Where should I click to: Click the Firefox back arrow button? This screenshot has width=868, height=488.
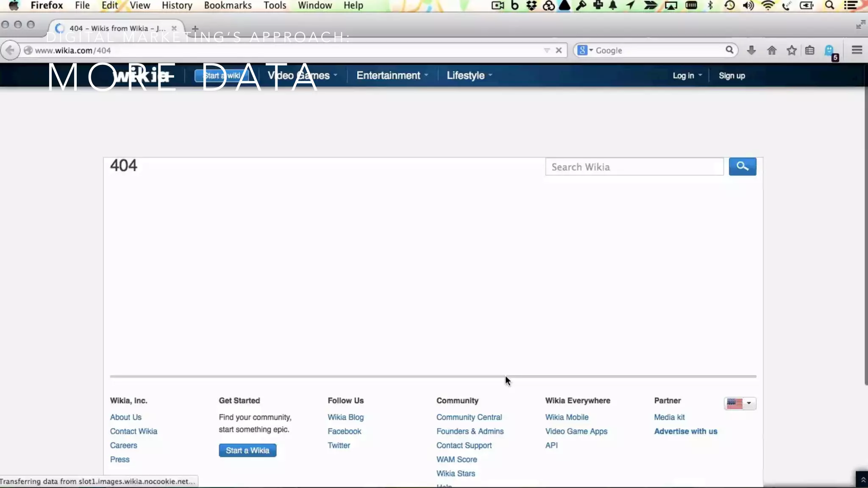pos(10,50)
